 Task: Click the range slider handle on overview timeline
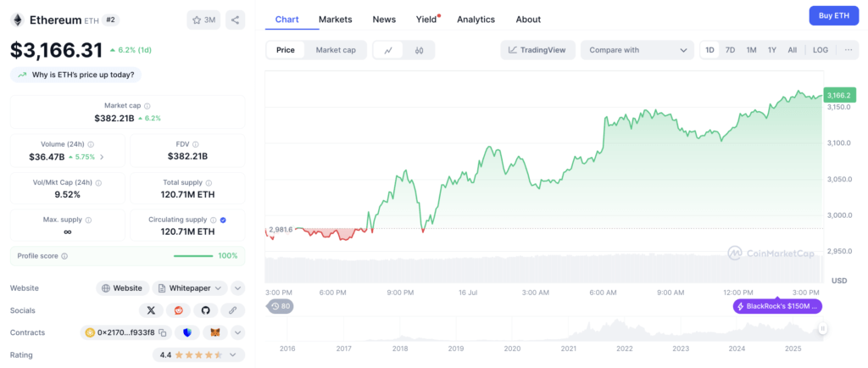tap(822, 329)
